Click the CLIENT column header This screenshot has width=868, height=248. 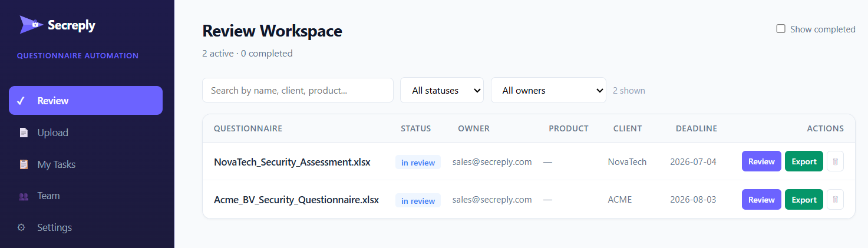(x=628, y=128)
